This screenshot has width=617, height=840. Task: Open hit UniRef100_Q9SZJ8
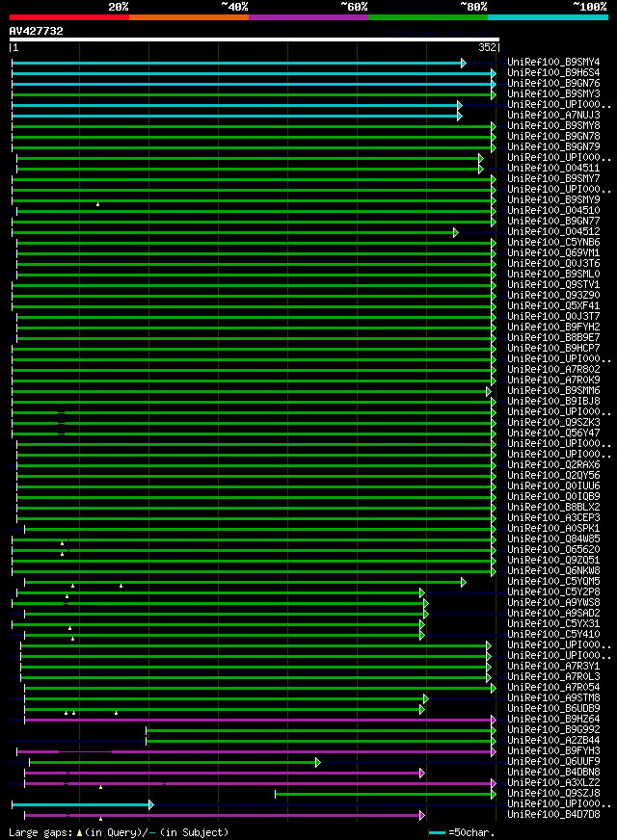coord(553,793)
